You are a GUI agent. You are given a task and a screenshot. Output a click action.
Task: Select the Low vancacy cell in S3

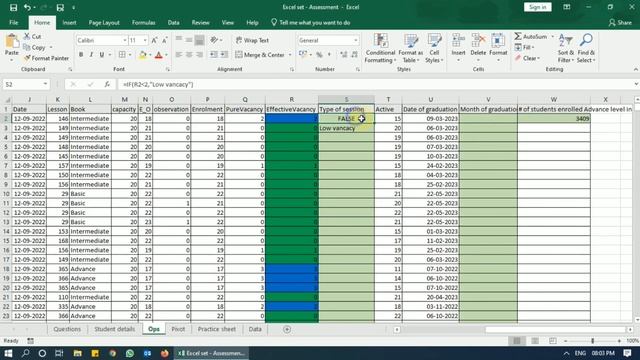(346, 128)
